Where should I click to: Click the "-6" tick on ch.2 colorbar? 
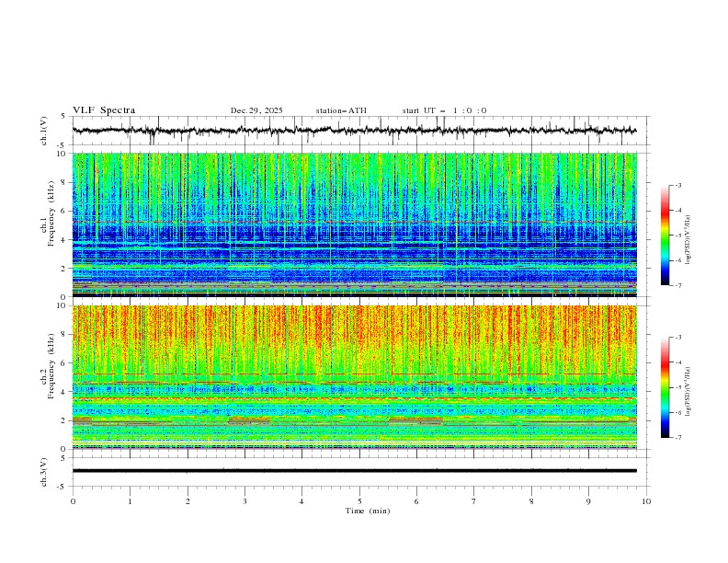pos(677,412)
